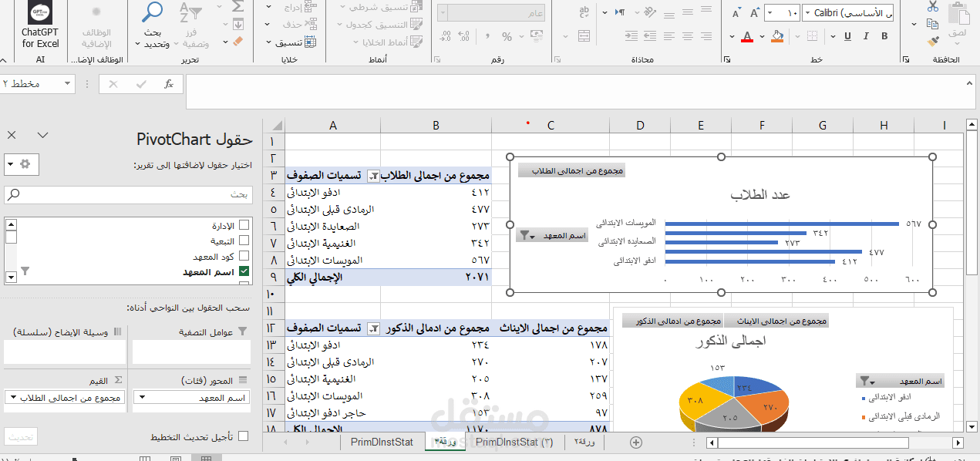Check the كود المعهد field checkbox
The width and height of the screenshot is (980, 461).
point(244,256)
